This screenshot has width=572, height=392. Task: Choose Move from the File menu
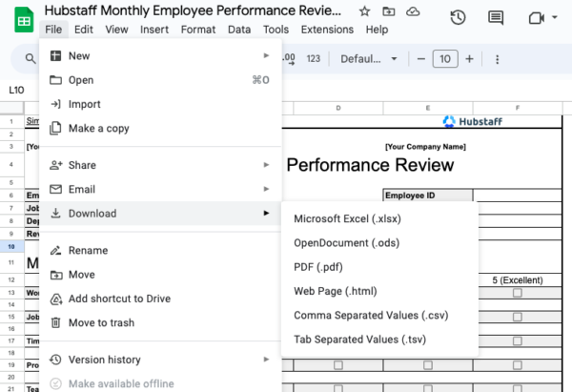[160, 275]
